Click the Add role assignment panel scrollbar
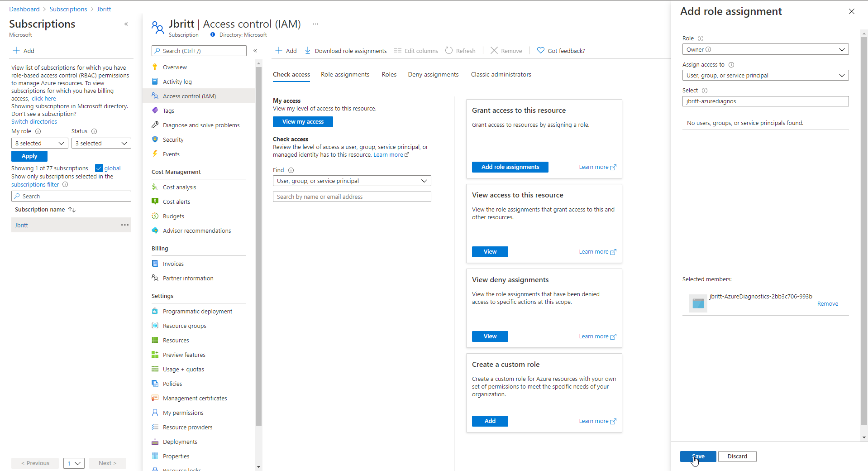Image resolution: width=868 pixels, height=471 pixels. [x=864, y=231]
